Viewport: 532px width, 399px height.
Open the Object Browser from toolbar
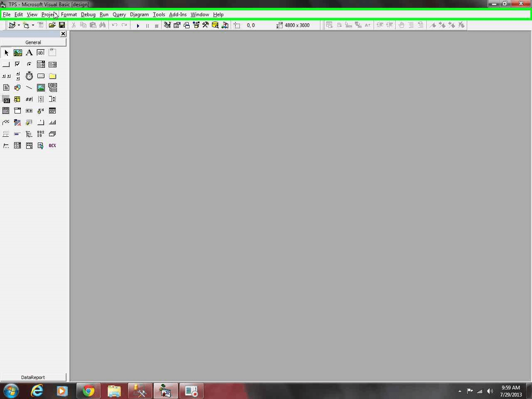point(196,25)
